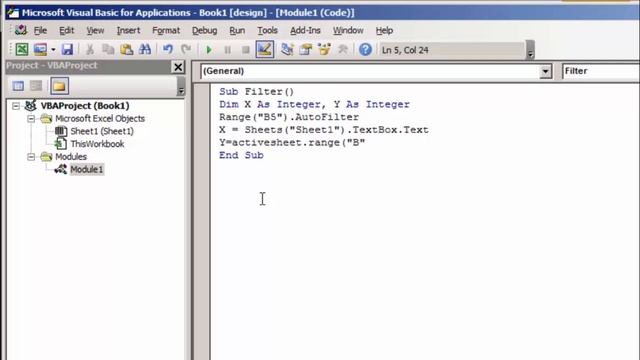Click the code margin indicator bar

[202, 222]
